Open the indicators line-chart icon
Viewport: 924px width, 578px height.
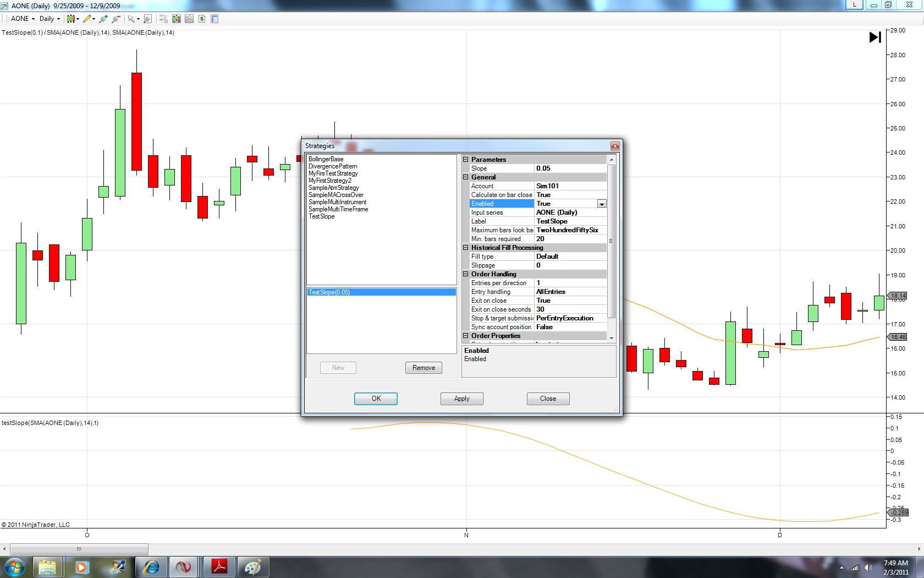189,19
